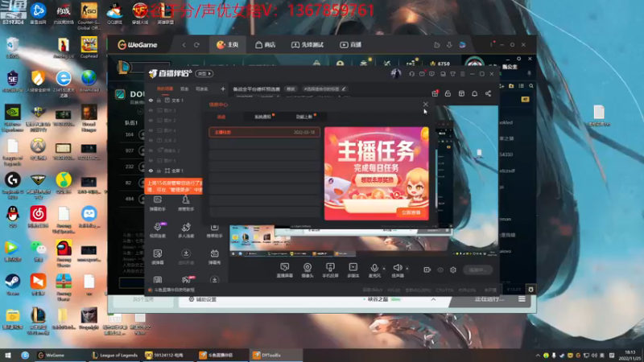Toggle visibility of 图片 2 layer
Screen dimensions: 644x362
point(151,120)
